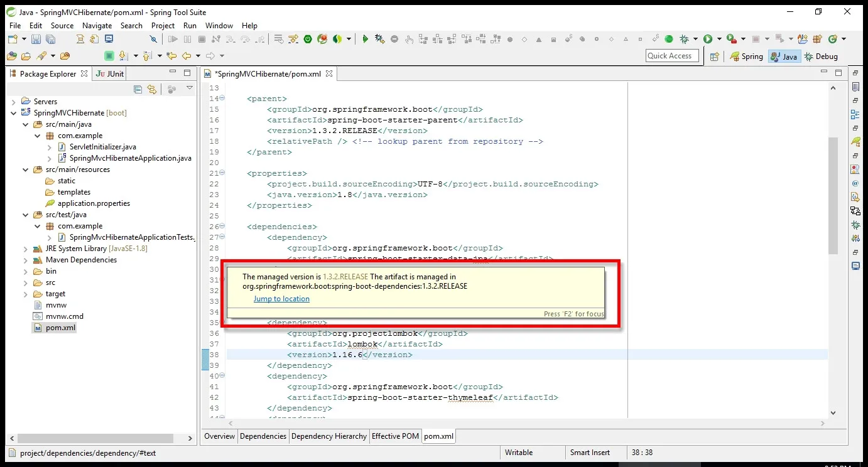
Task: Start a Debug session with the bug icon
Action: coord(684,39)
